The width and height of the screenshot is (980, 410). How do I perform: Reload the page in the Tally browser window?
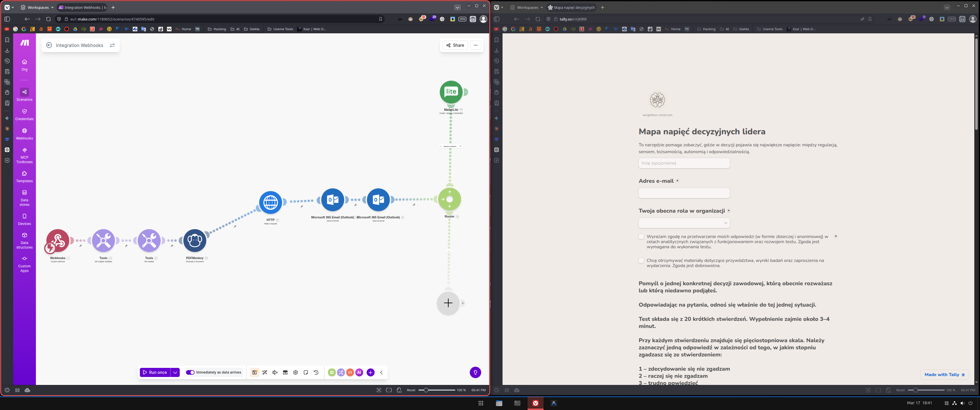click(x=538, y=19)
